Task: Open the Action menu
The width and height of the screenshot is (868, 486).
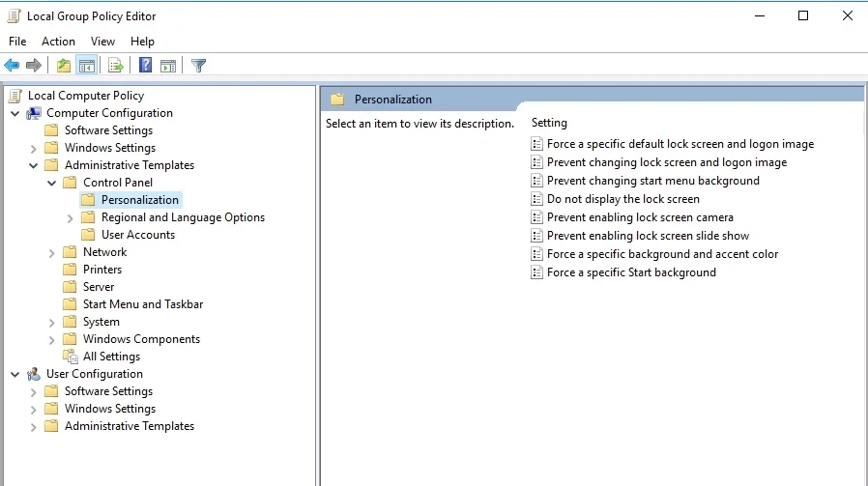Action: coord(58,42)
